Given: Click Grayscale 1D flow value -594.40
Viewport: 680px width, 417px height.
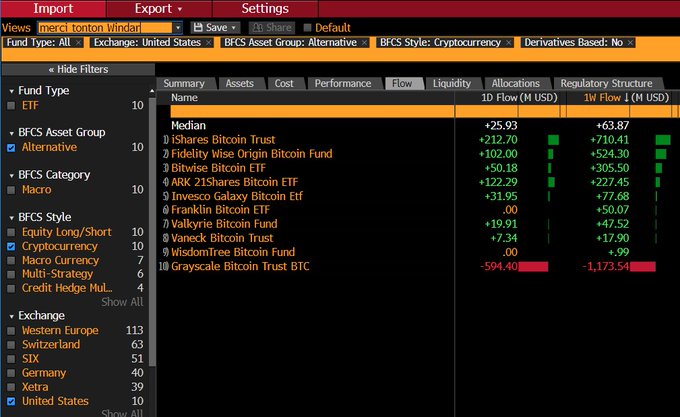Looking at the screenshot, I should (x=499, y=266).
